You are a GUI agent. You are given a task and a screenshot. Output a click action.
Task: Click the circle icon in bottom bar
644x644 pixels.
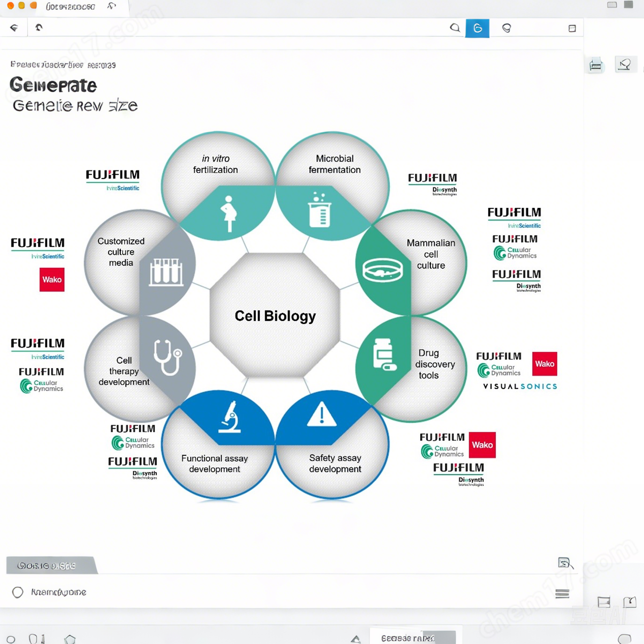click(x=11, y=639)
